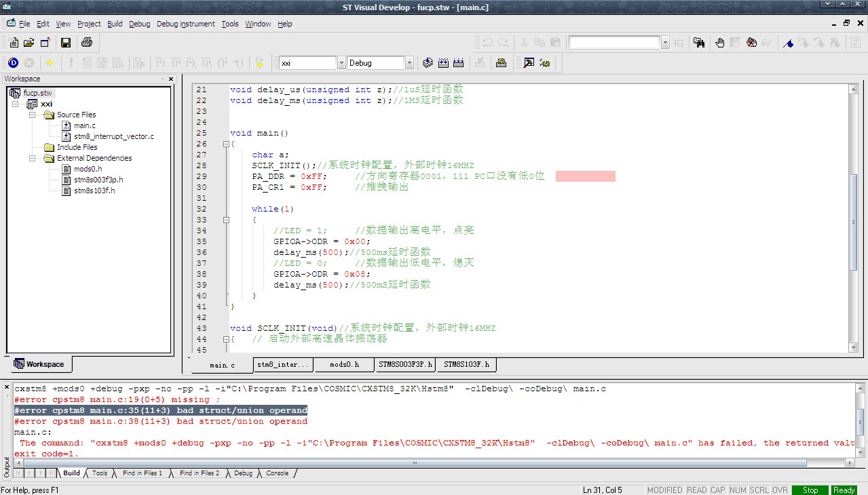Select stm8s103f.h in workspace tree
Screen dimensions: 868x495
[94, 191]
